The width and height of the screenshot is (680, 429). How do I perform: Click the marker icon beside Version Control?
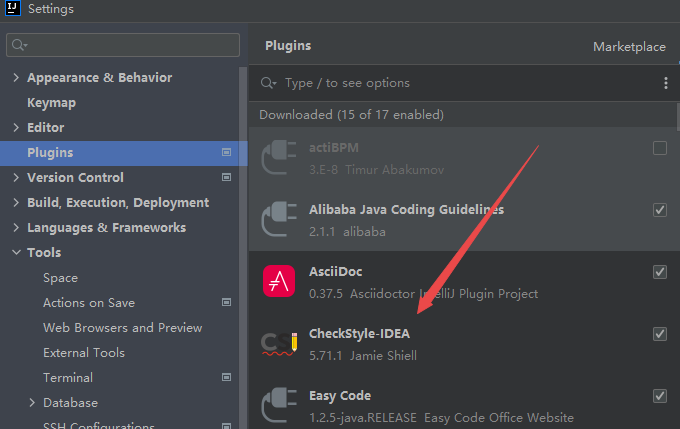(227, 178)
